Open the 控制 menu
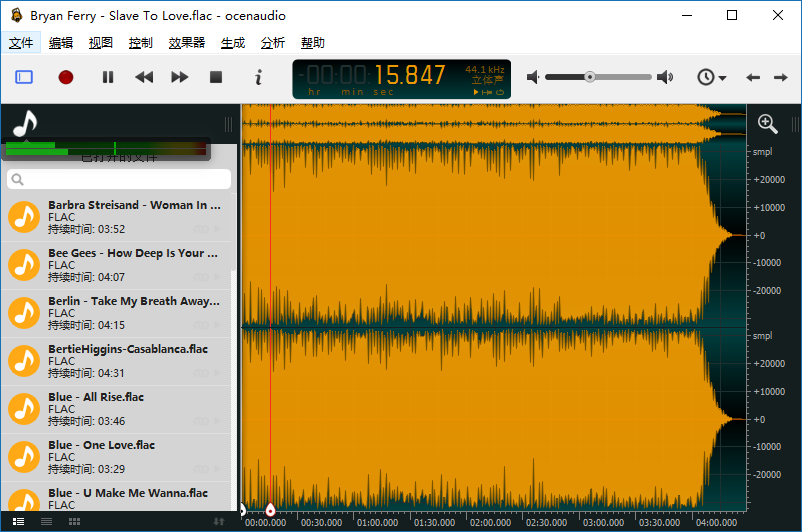The width and height of the screenshot is (802, 532). click(140, 43)
